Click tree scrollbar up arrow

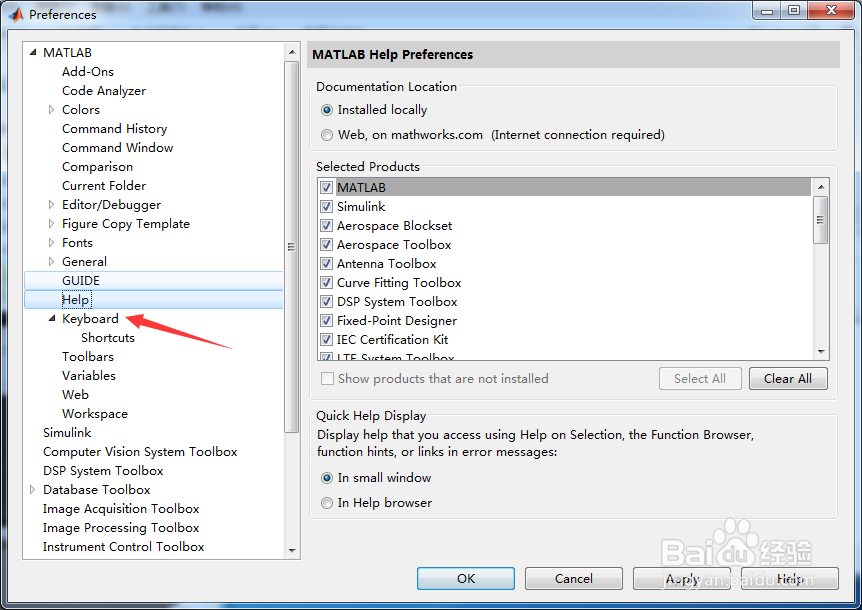(292, 52)
